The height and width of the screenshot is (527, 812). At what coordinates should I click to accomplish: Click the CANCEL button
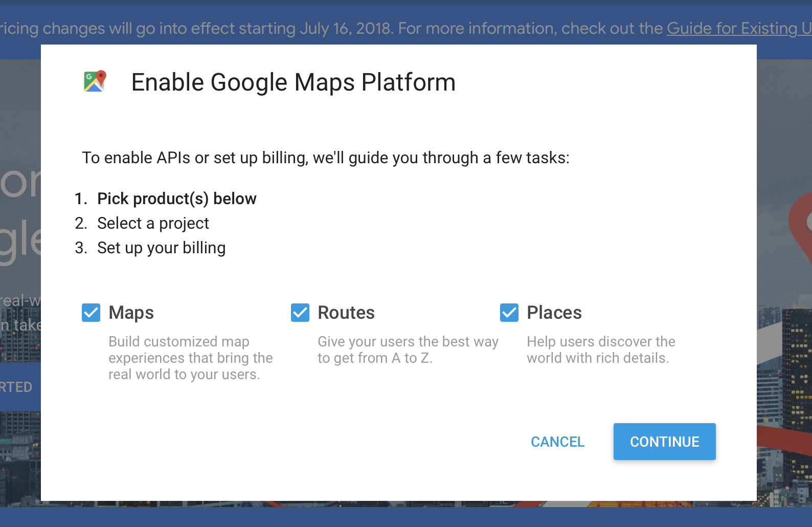558,442
